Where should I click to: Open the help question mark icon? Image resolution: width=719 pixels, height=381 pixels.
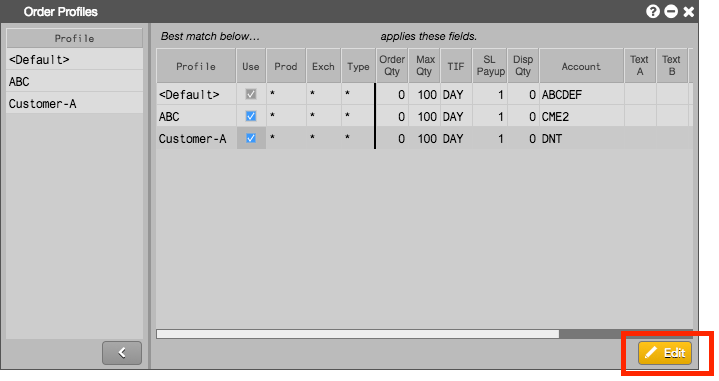tap(653, 11)
